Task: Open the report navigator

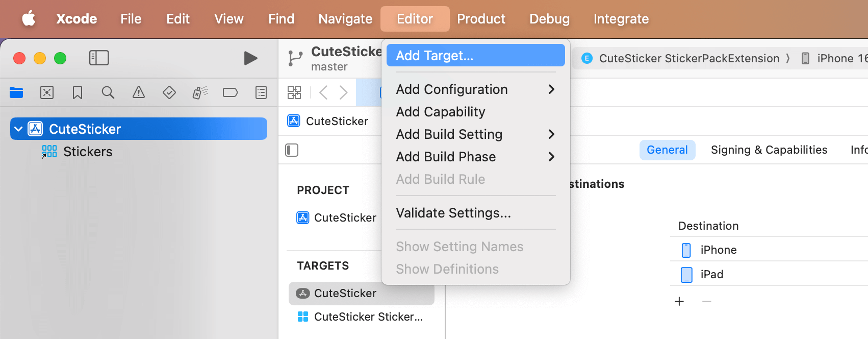Action: point(261,92)
